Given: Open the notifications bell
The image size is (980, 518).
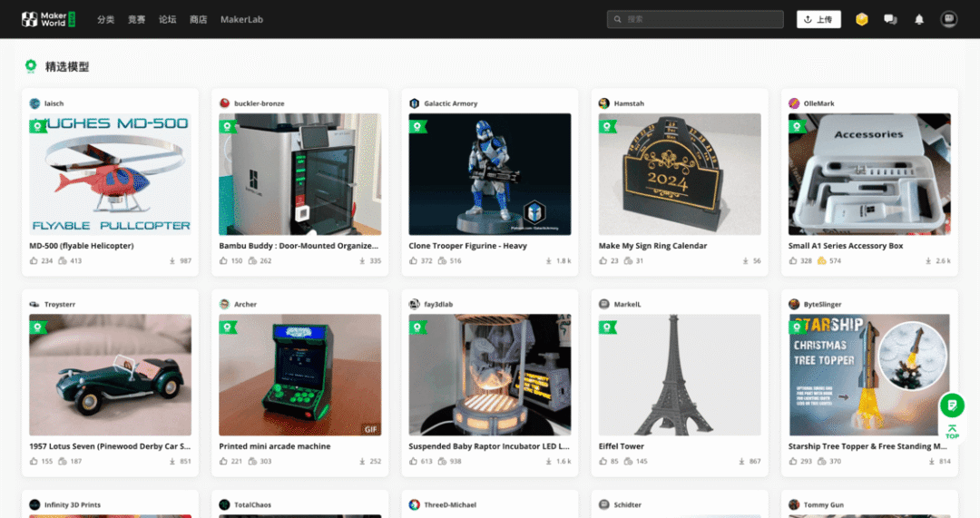Looking at the screenshot, I should pyautogui.click(x=918, y=19).
